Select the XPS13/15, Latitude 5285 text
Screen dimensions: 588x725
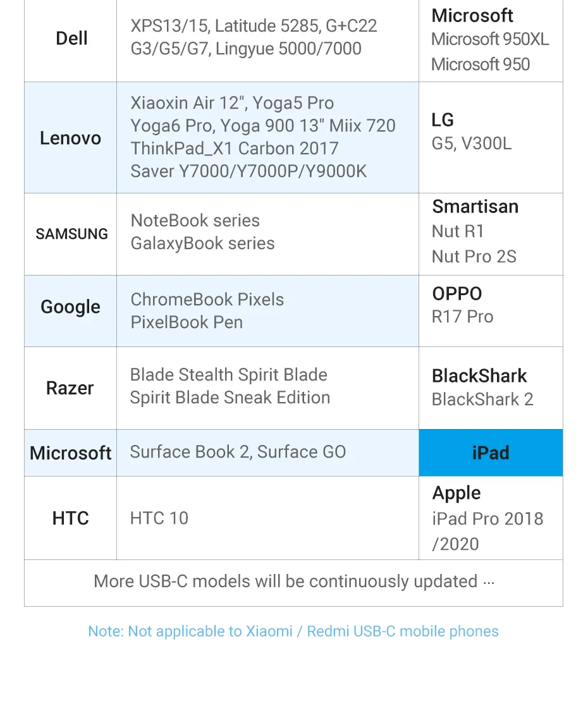pos(254,26)
